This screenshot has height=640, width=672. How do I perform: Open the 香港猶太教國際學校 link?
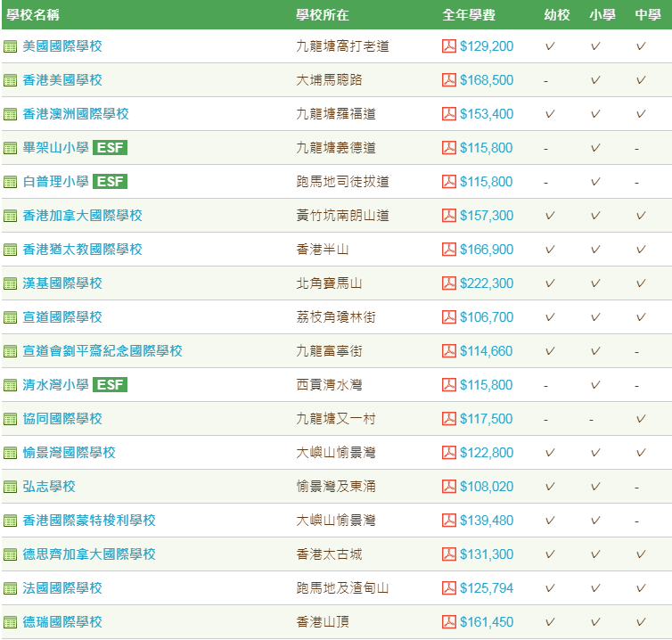tap(82, 249)
